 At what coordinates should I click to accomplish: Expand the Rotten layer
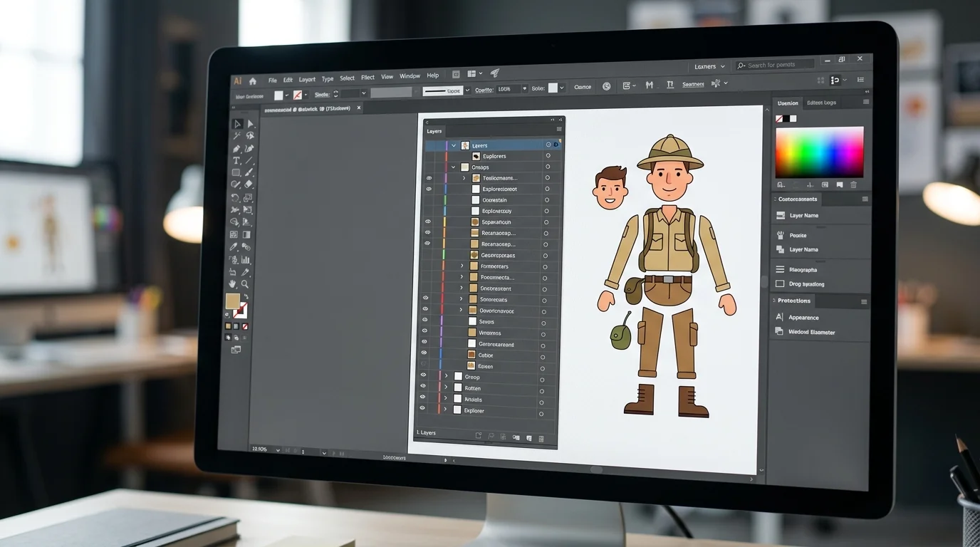447,388
